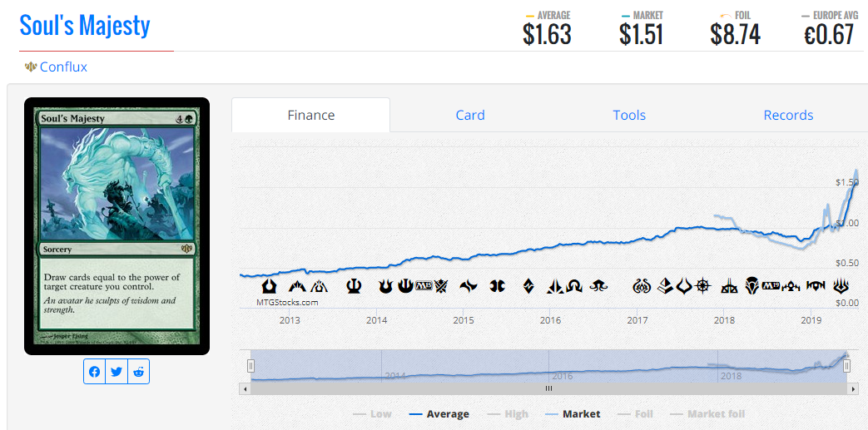Image resolution: width=868 pixels, height=430 pixels.
Task: Click the first set symbol near 2013
Action: [270, 286]
